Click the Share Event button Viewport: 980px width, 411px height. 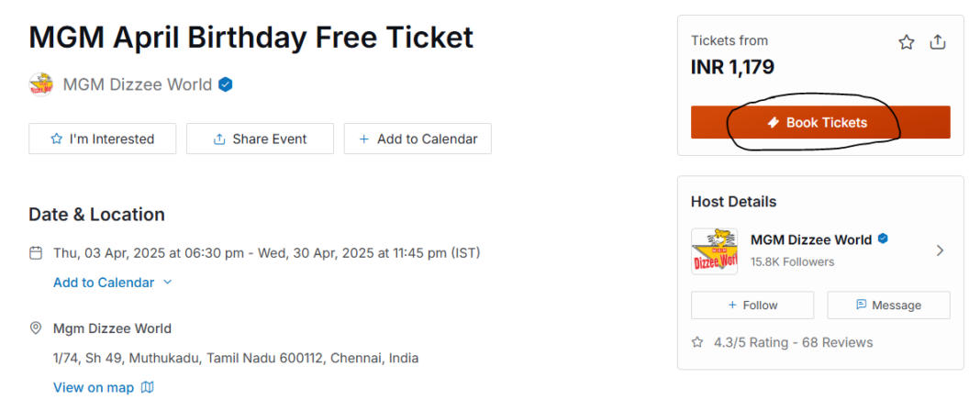click(260, 139)
